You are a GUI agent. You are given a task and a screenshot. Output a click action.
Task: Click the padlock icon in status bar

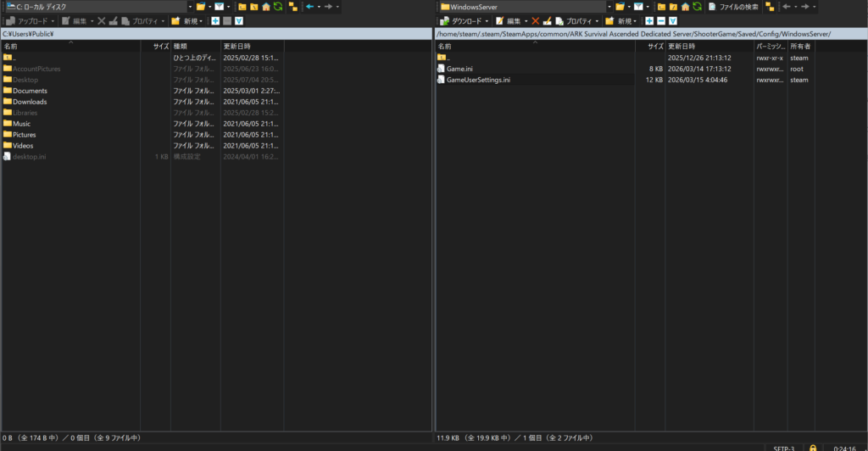tap(813, 447)
